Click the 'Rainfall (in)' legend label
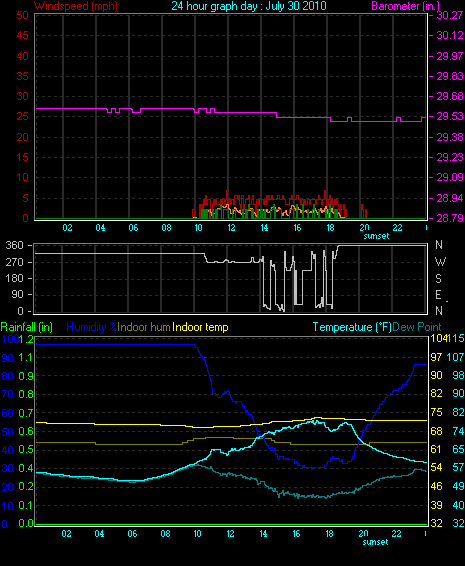 (27, 327)
